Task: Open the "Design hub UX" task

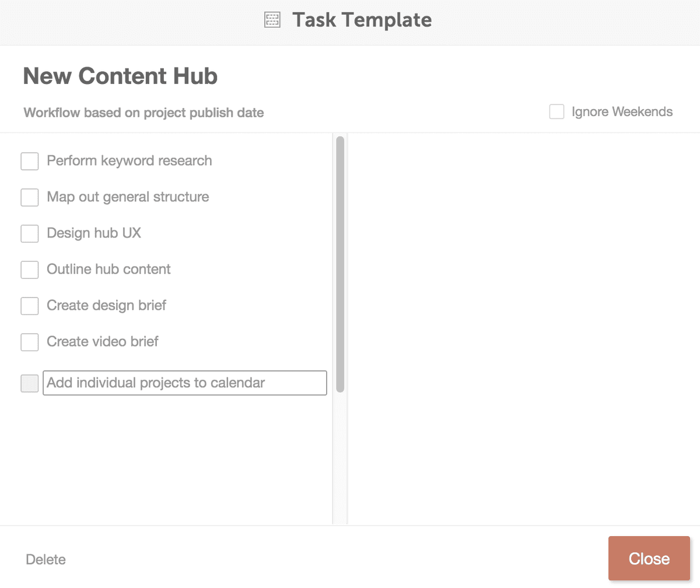Action: click(x=94, y=233)
